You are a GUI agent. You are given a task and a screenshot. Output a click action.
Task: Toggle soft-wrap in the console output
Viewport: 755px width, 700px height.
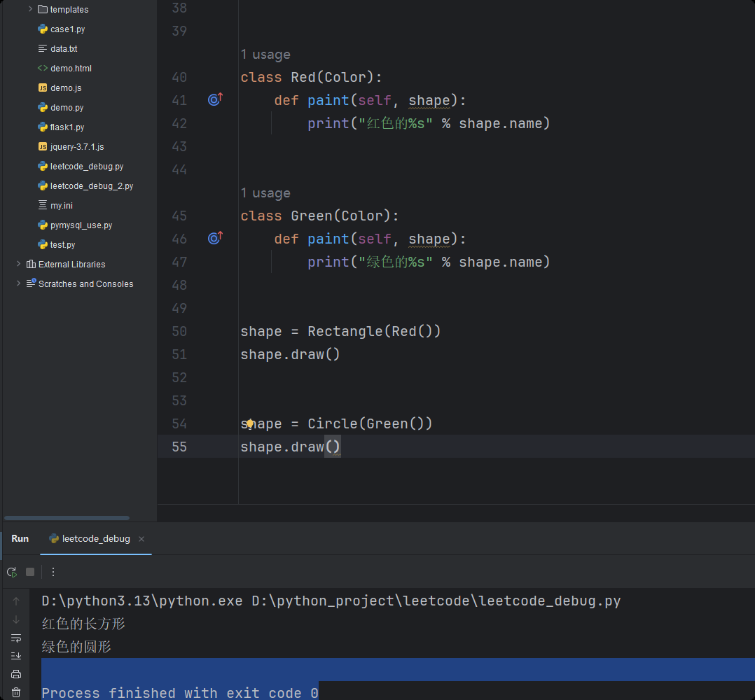[x=16, y=638]
